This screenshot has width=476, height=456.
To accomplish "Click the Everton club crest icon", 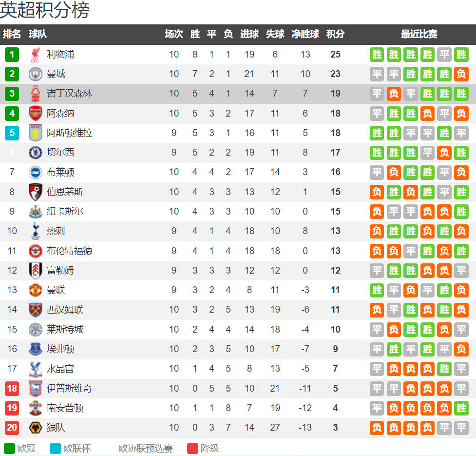I will click(x=36, y=349).
